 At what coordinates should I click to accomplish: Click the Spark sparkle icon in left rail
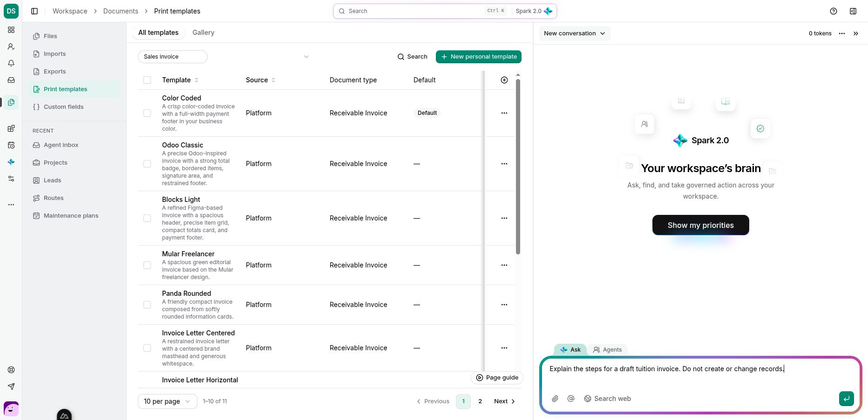click(11, 162)
